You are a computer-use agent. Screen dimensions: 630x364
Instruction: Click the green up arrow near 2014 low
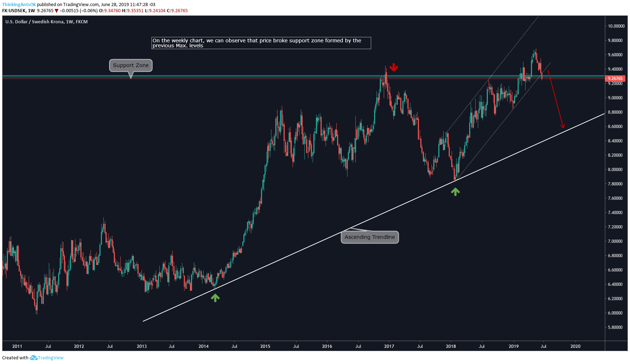[215, 298]
